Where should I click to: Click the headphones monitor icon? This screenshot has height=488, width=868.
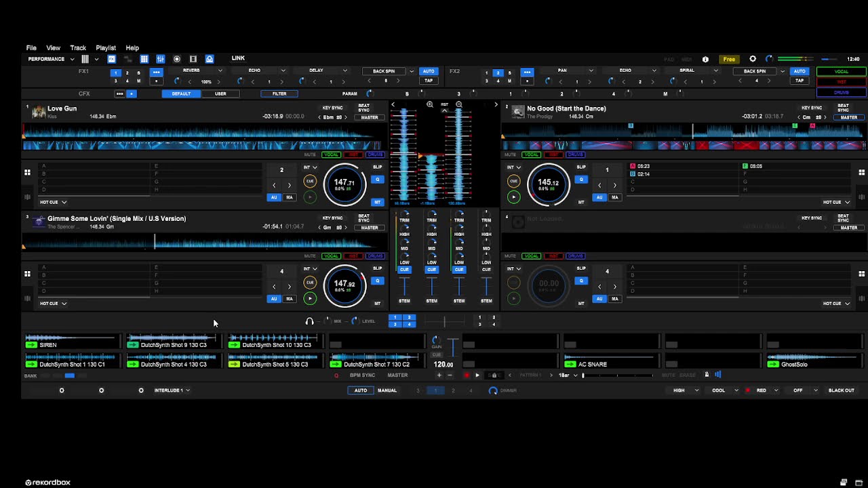click(x=310, y=321)
